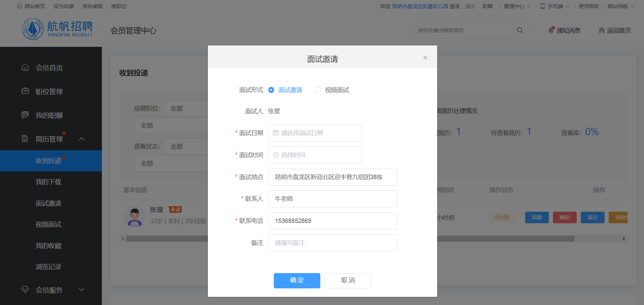
Task: Click the 会员服务 diamond icon
Action: [x=25, y=289]
